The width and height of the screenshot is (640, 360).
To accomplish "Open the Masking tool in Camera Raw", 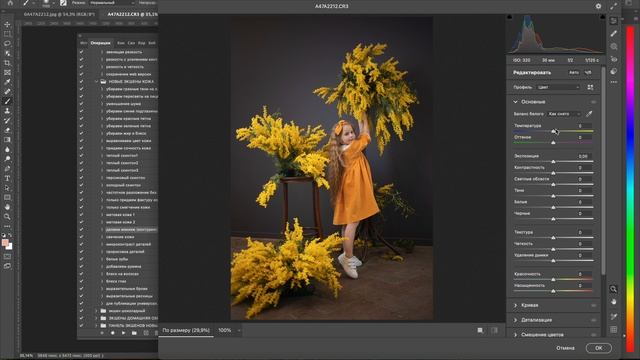I will click(x=613, y=47).
